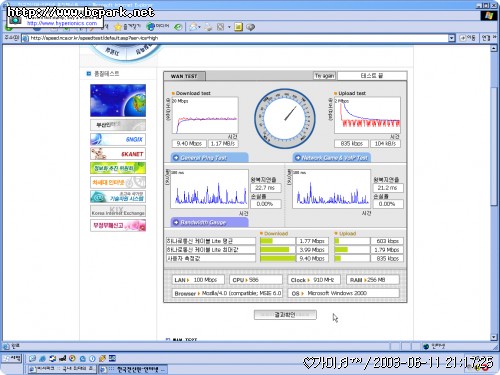Click the Clock 910 MHz info box
Screen dimensions: 500x375
coord(314,280)
